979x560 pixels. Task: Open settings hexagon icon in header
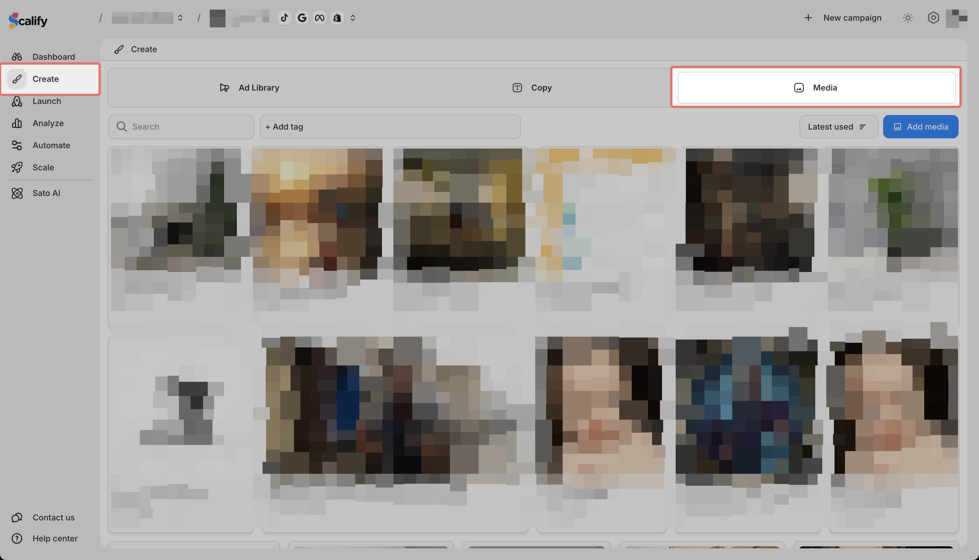click(933, 18)
